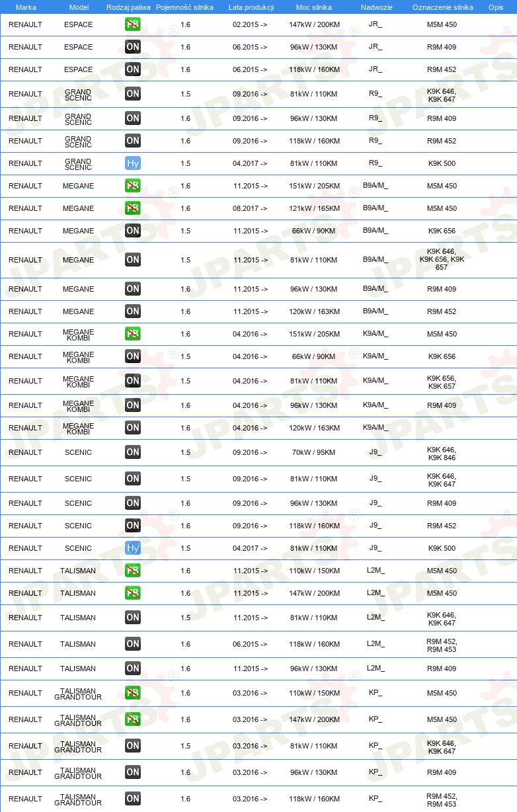Image resolution: width=517 pixels, height=812 pixels.
Task: Click the Rodzaj paliwa column header
Action: point(128,7)
